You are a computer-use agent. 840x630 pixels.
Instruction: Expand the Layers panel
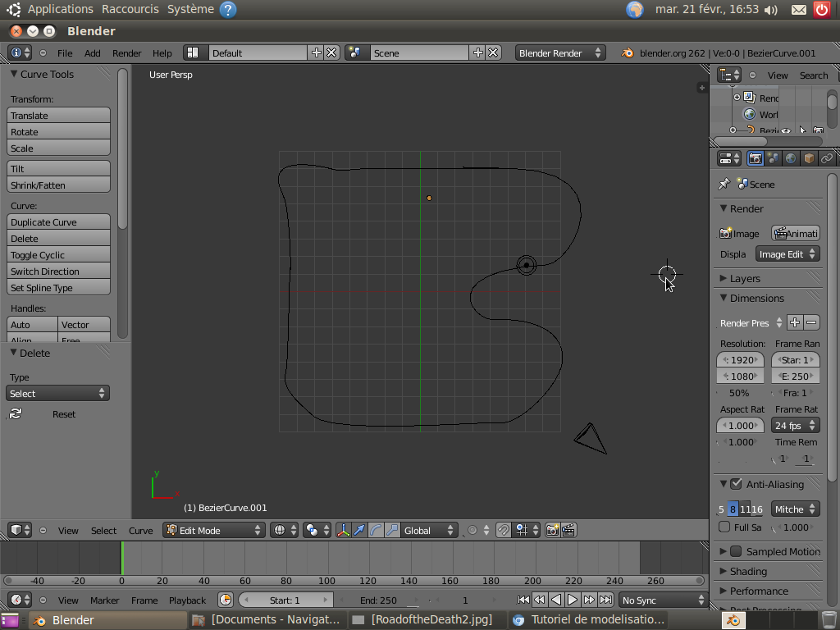(x=745, y=278)
